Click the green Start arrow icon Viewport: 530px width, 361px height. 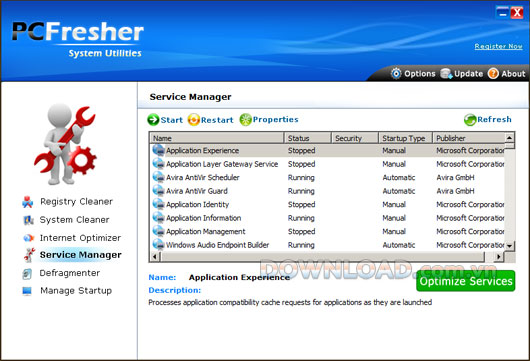pos(153,120)
